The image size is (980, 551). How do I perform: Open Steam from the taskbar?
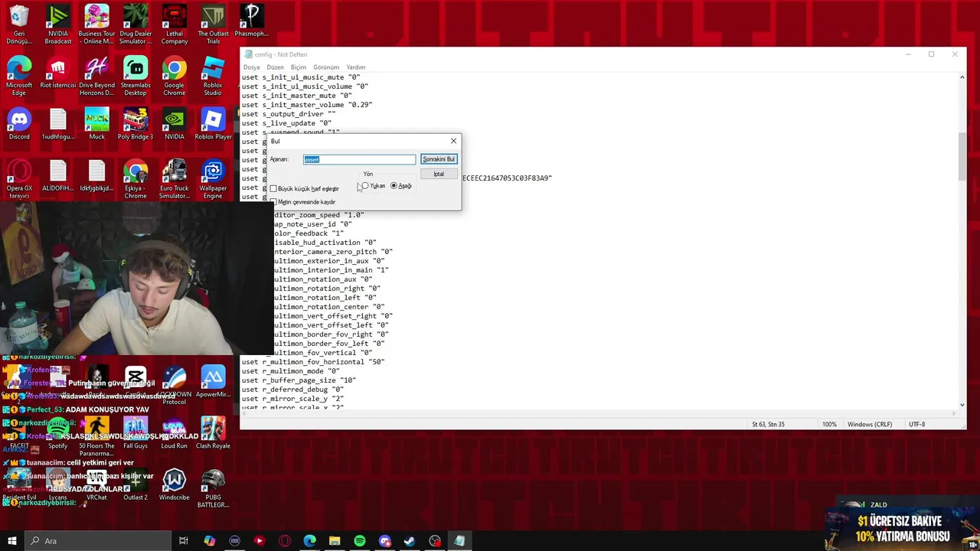(x=410, y=541)
